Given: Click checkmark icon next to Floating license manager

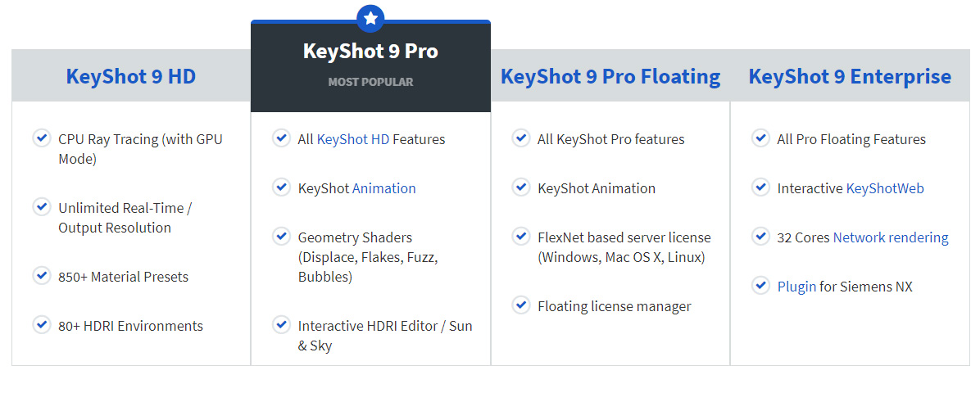Looking at the screenshot, I should [x=520, y=305].
